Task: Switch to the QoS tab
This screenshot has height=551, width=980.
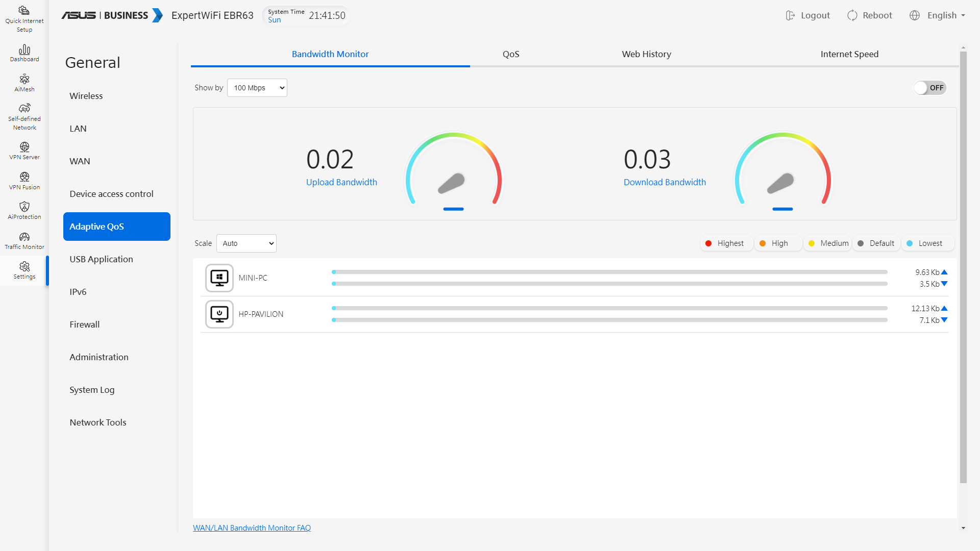Action: coord(511,54)
